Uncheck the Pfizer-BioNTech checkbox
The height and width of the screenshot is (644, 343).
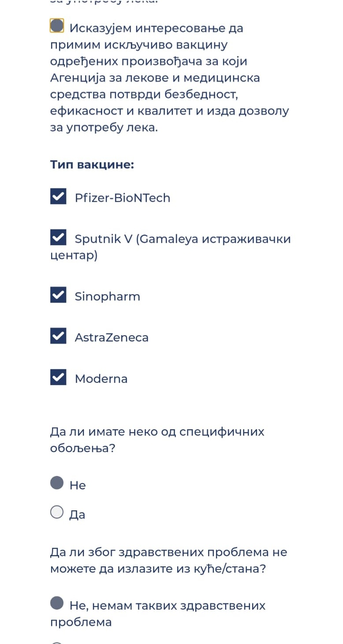click(x=58, y=196)
